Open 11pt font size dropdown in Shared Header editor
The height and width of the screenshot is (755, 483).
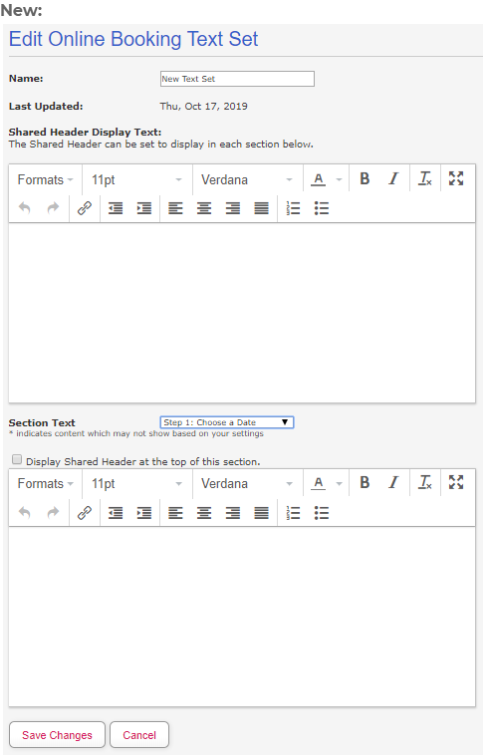coord(137,180)
